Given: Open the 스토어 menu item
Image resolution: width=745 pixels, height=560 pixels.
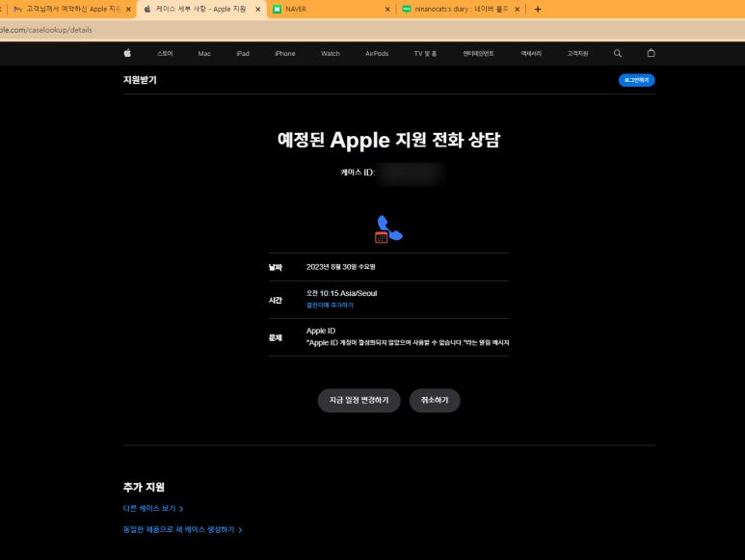Looking at the screenshot, I should 165,53.
